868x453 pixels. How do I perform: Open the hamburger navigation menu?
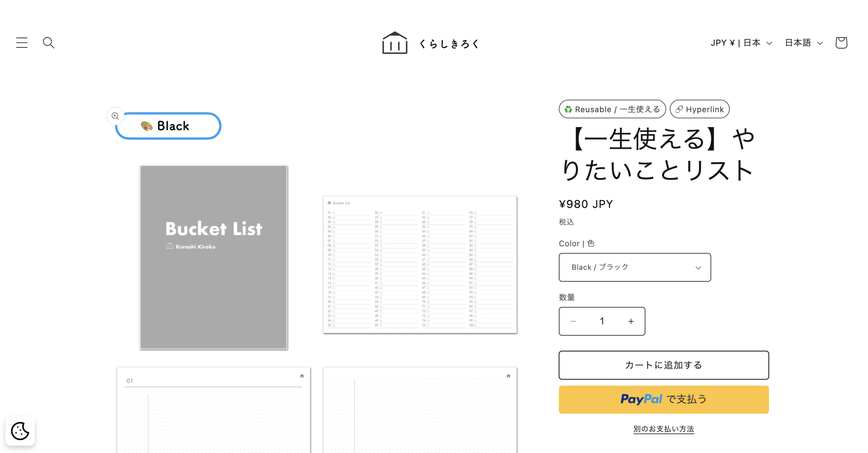pos(22,43)
